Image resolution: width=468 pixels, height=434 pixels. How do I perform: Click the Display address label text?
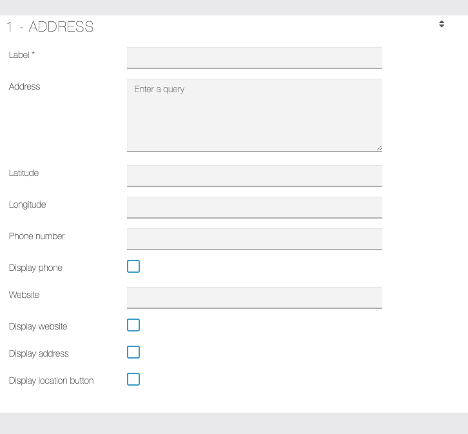(39, 354)
